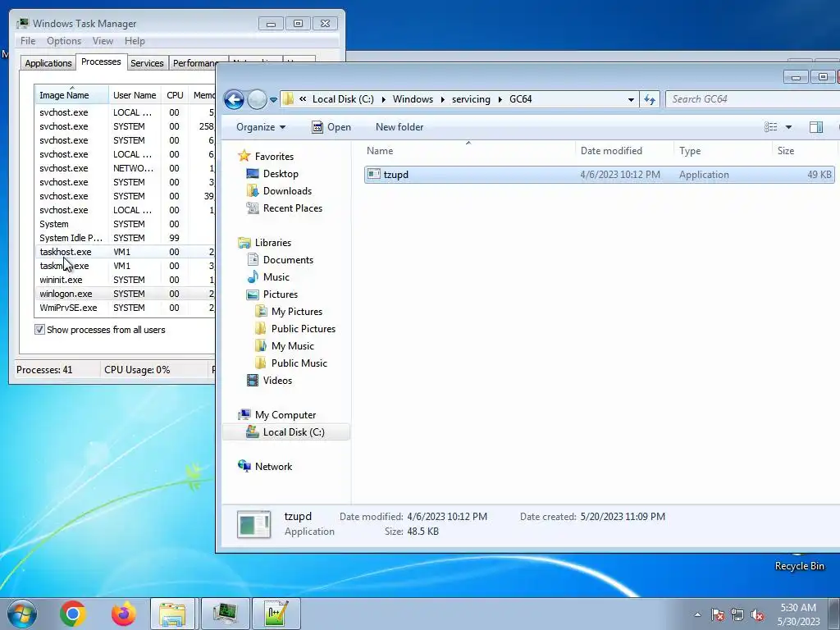Select My Computer in navigation pane

285,414
